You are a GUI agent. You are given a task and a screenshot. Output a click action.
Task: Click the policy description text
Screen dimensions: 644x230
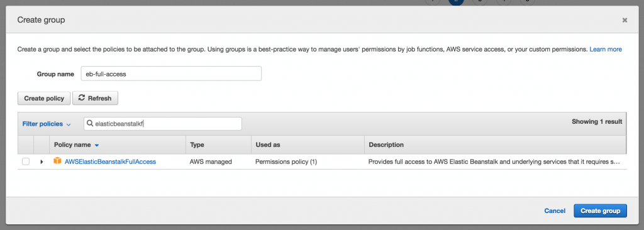494,162
